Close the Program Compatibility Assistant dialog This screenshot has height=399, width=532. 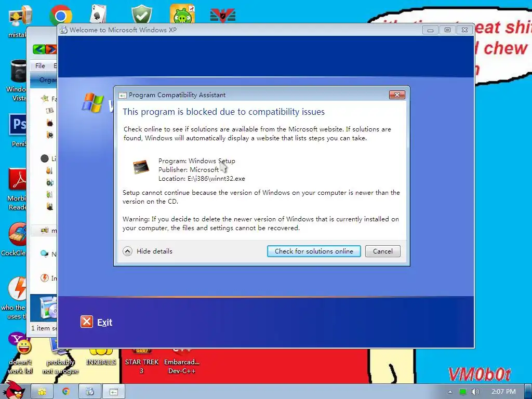pyautogui.click(x=397, y=95)
